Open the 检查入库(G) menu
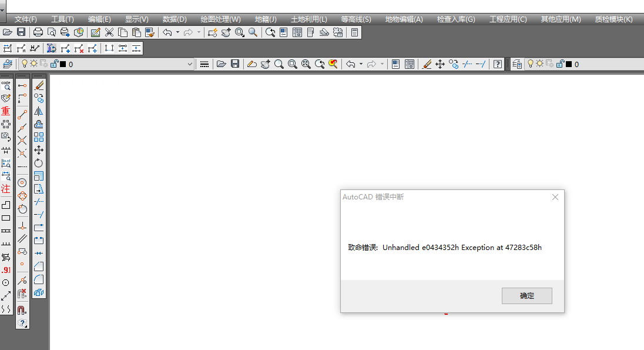The width and height of the screenshot is (644, 350). (456, 19)
